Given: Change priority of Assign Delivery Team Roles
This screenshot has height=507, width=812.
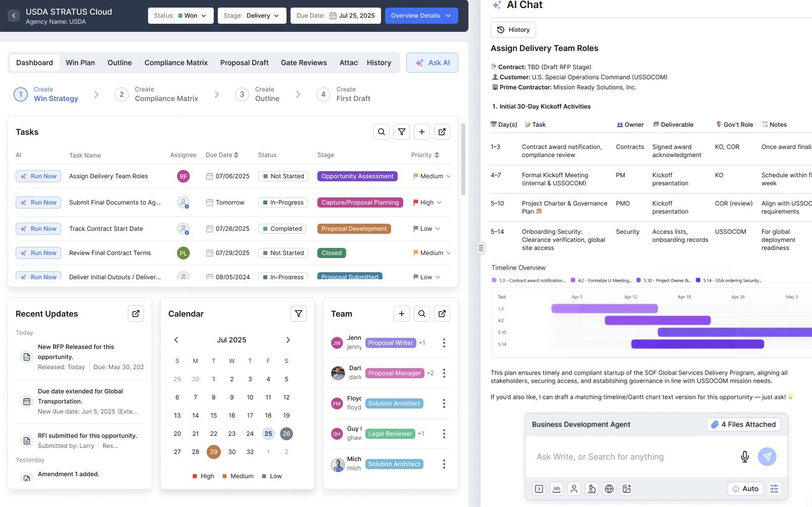Looking at the screenshot, I should (432, 176).
